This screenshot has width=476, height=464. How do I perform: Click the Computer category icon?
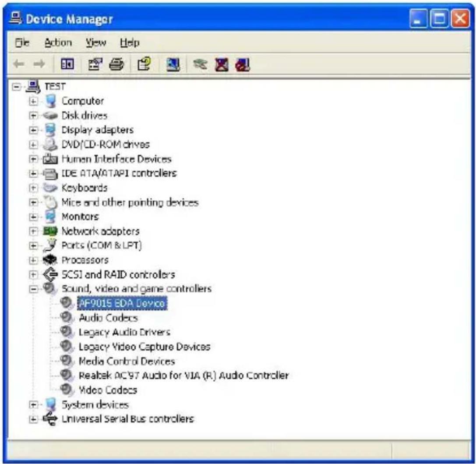(x=50, y=101)
